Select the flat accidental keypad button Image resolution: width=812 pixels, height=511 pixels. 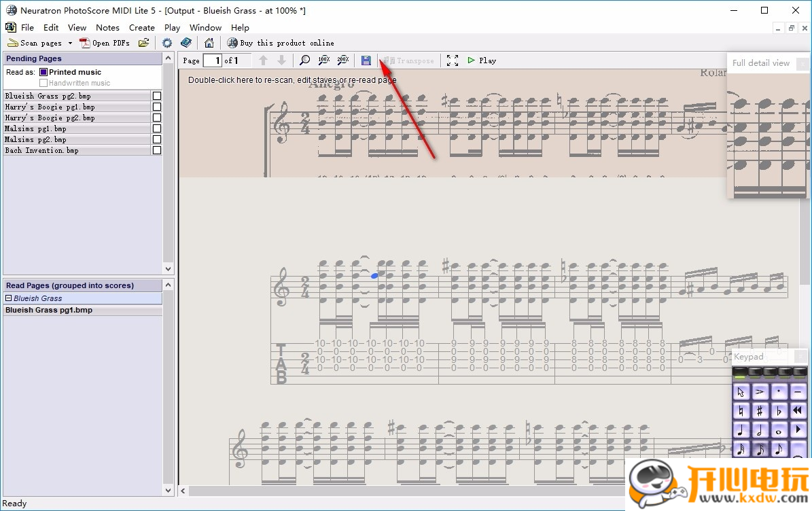coord(779,411)
